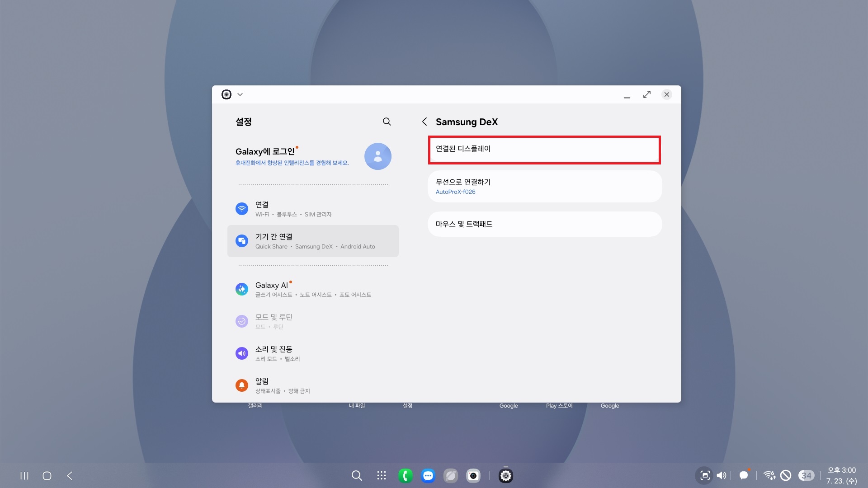Open 무선으로 연결하기 wireless connect option
The height and width of the screenshot is (488, 868).
(x=544, y=186)
